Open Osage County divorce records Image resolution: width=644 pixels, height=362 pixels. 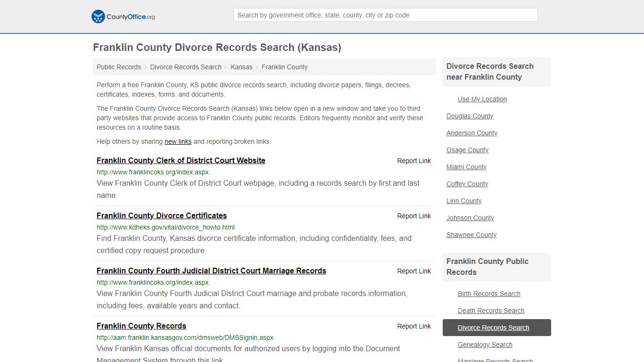tap(467, 150)
